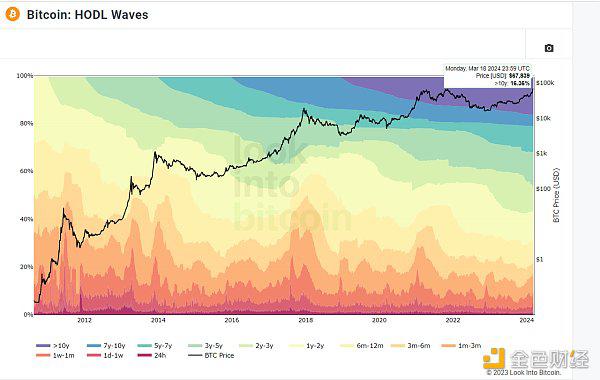Click the camera snapshot icon
Screen dimensions: 600x380
pos(549,48)
